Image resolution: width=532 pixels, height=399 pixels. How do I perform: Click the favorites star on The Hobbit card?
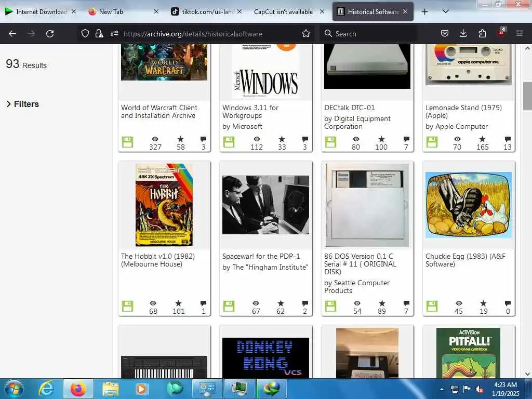click(179, 303)
